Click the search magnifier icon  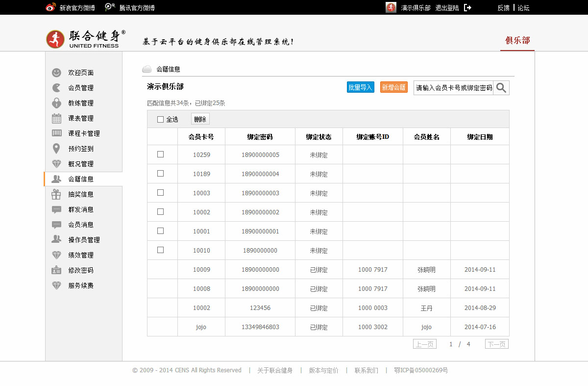[x=501, y=88]
